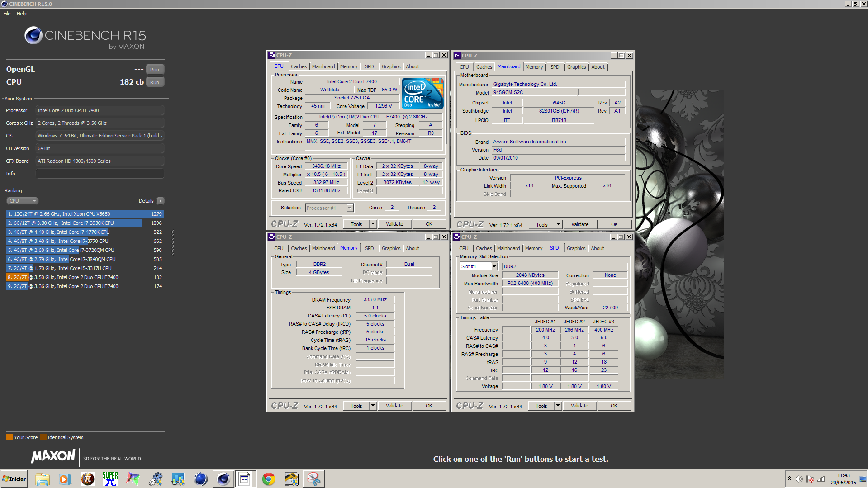Switch to Caches tab in top-left CPU-Z
Screen dimensions: 868x488
(299, 66)
